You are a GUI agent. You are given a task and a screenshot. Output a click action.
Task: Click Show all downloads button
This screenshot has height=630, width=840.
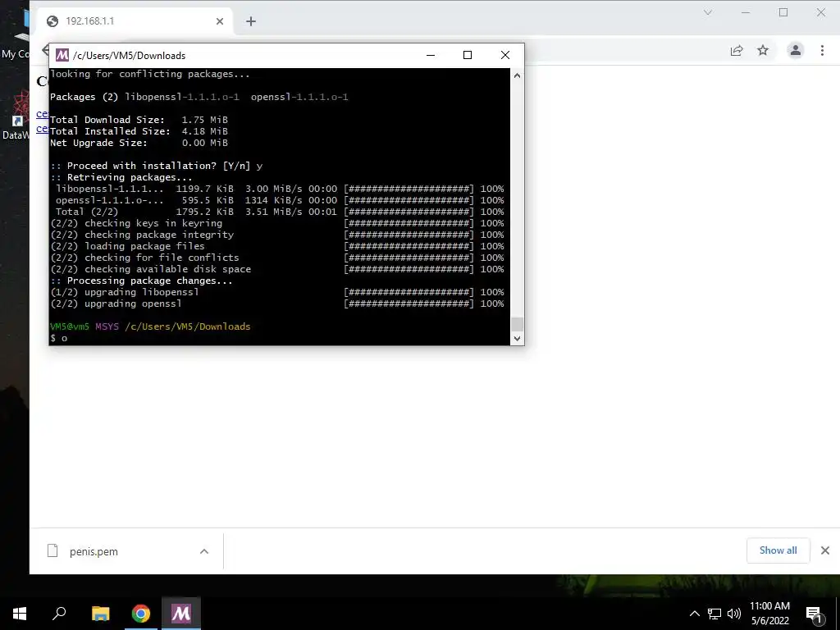(778, 550)
